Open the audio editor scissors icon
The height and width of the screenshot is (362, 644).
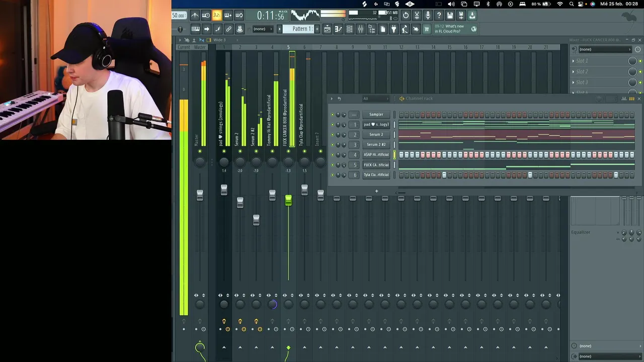tap(417, 16)
